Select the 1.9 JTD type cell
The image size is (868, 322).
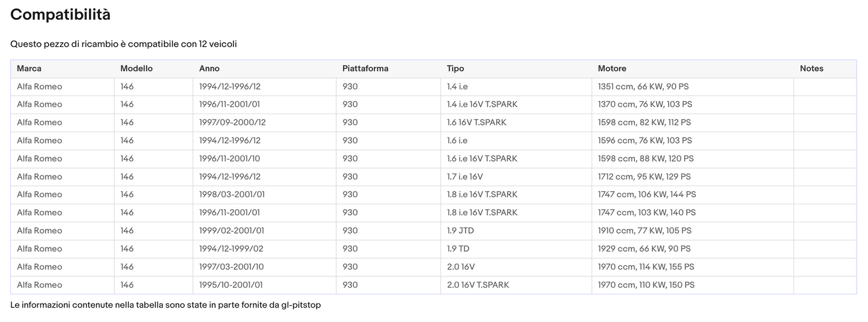pos(460,231)
